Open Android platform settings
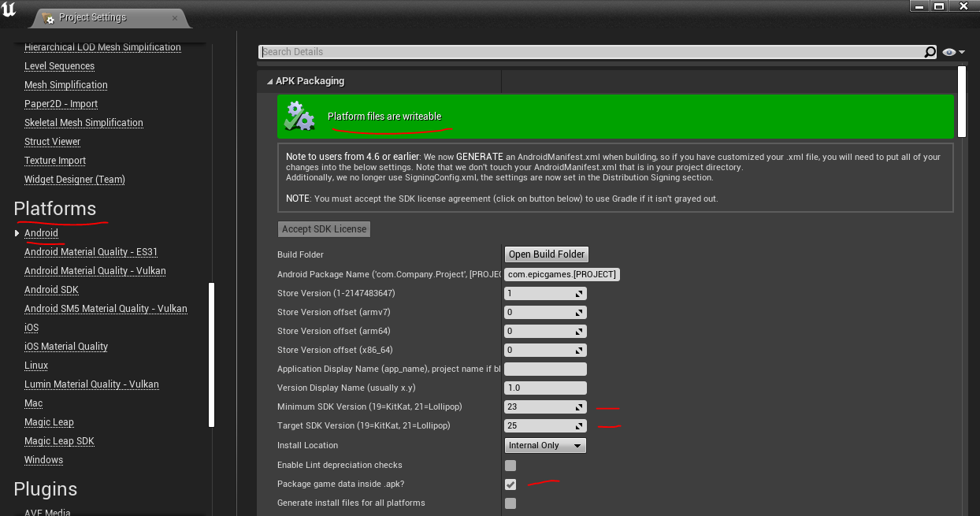980x516 pixels. (x=41, y=233)
